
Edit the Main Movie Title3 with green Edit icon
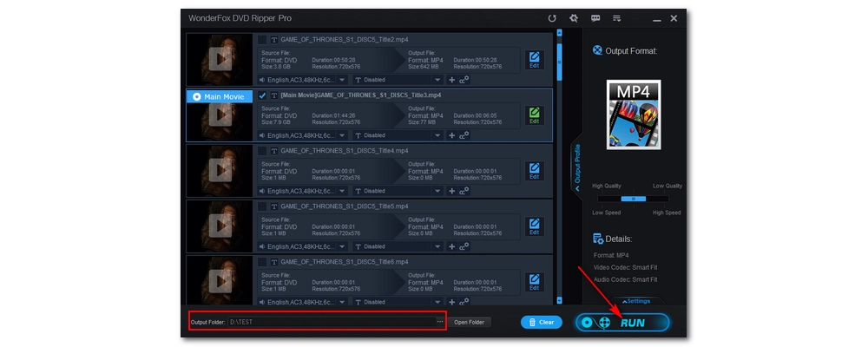coord(534,115)
